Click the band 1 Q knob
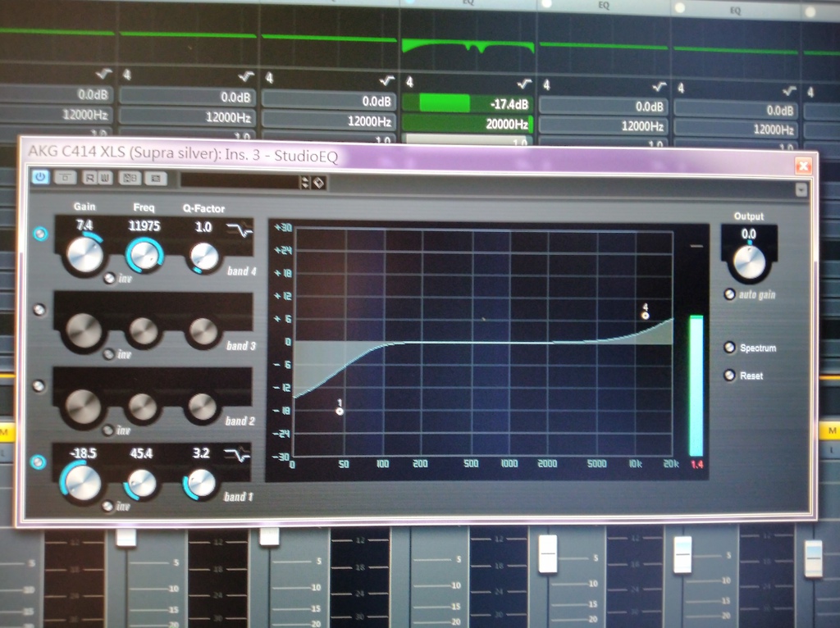 click(x=202, y=484)
